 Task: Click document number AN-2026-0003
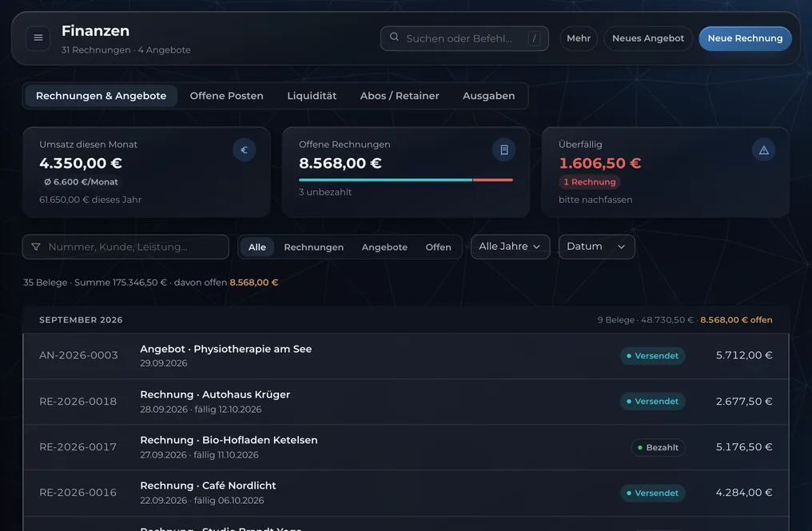point(78,355)
